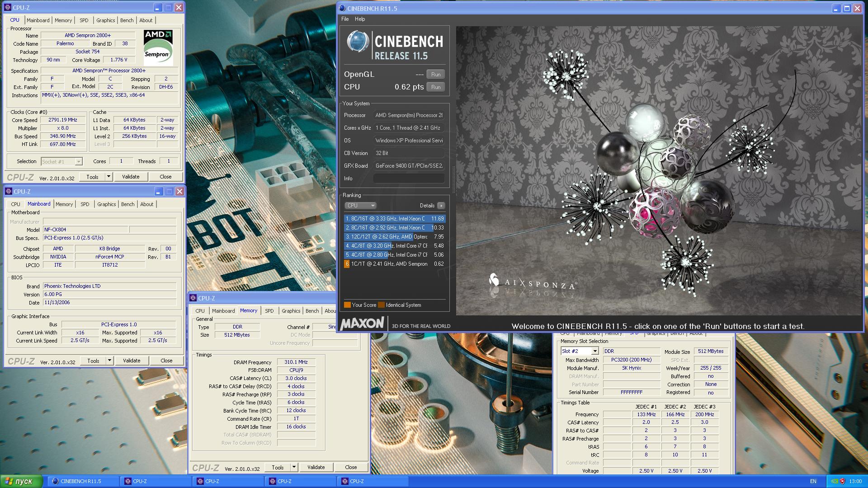
Task: Click the rendered Cinebench scene image
Action: coord(659,171)
